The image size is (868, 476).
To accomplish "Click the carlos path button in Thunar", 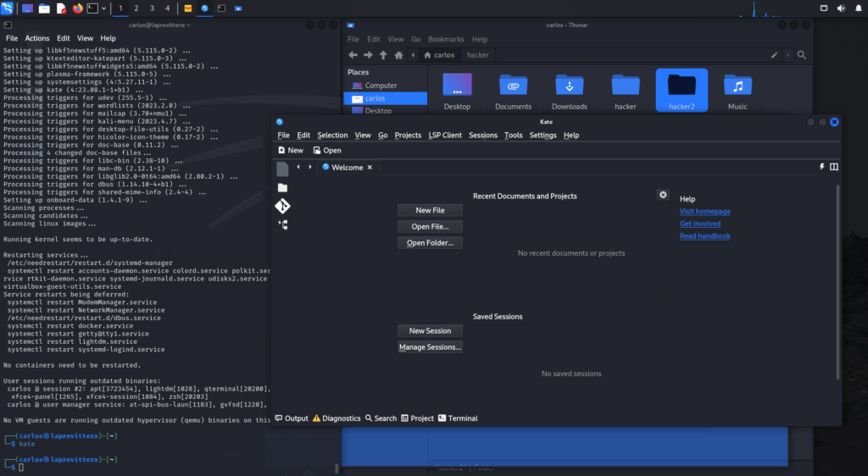I will click(439, 55).
